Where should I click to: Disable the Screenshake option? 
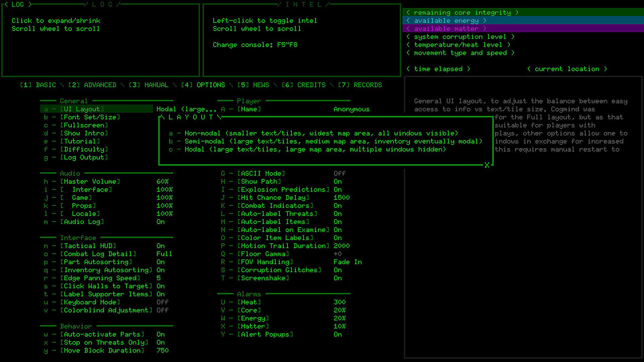click(x=263, y=278)
